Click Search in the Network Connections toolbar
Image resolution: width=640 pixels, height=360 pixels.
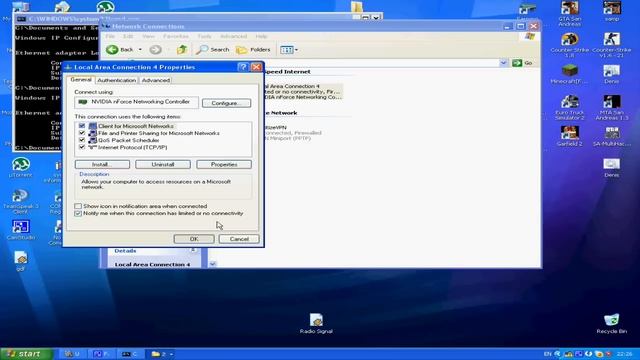[213, 50]
